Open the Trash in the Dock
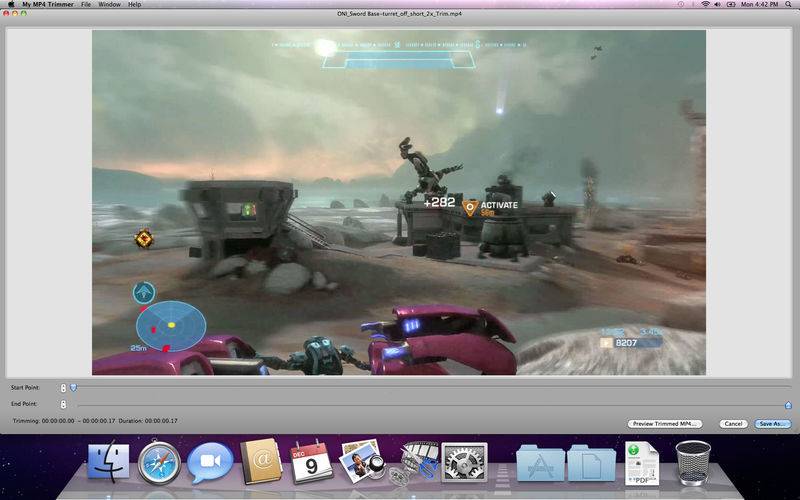Viewport: 800px width, 500px height. [693, 462]
